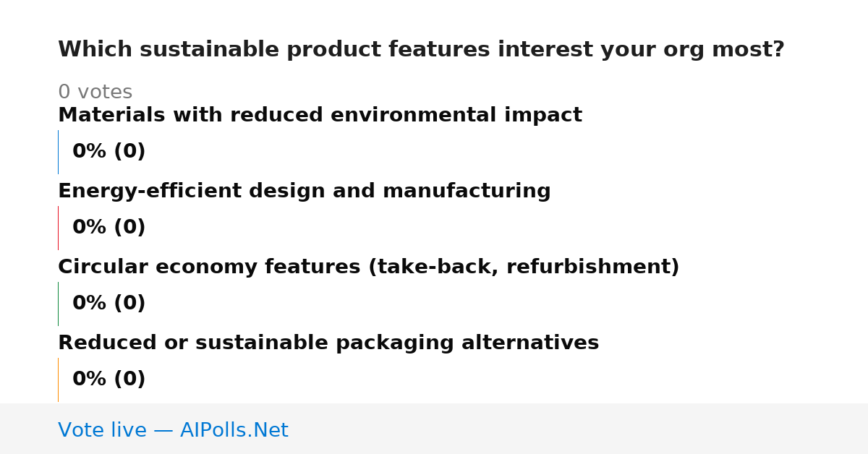This screenshot has width=868, height=454.
Task: Click the green result bar for Circular economy
Action: (x=58, y=304)
